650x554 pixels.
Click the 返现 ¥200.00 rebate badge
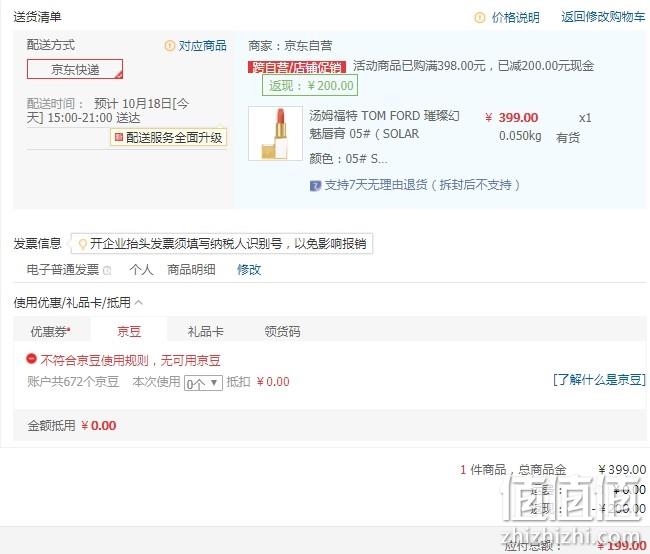[x=310, y=86]
